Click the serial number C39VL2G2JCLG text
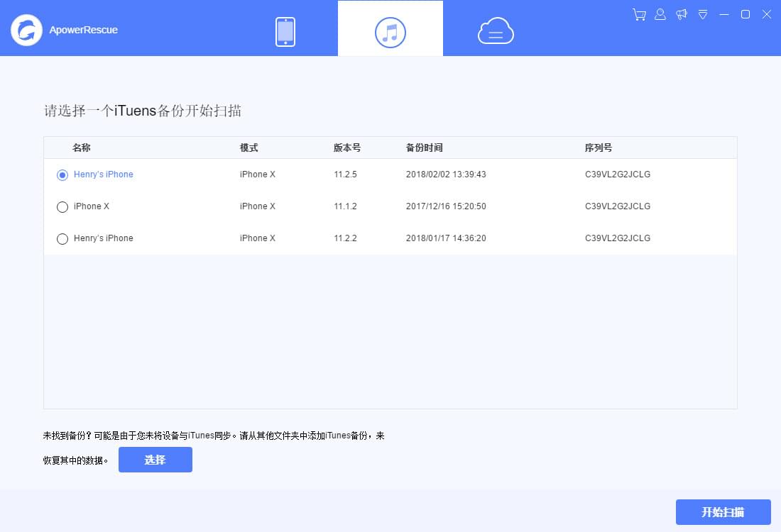This screenshot has width=781, height=532. (x=617, y=174)
